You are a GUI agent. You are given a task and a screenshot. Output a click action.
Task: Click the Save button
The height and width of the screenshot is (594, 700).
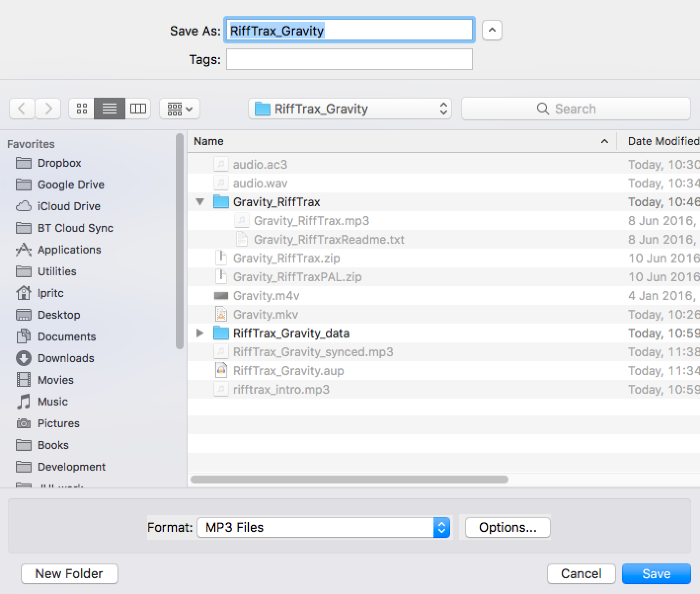656,574
